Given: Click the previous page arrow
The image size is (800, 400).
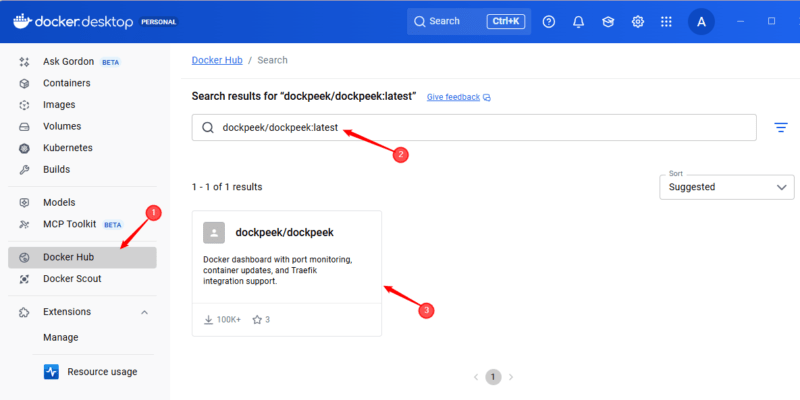Looking at the screenshot, I should click(x=476, y=377).
